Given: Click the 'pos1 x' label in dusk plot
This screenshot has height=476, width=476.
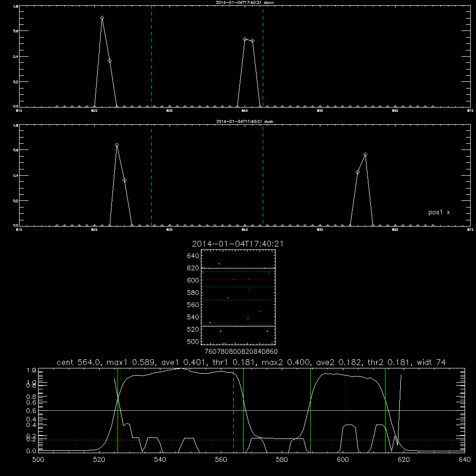Looking at the screenshot, I should [x=439, y=212].
